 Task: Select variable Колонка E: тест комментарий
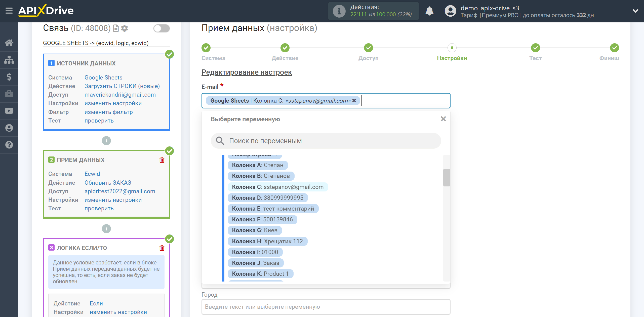point(273,209)
